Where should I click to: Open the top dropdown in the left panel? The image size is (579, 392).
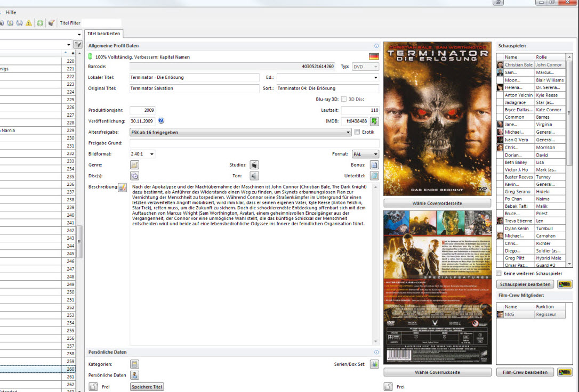coord(79,35)
